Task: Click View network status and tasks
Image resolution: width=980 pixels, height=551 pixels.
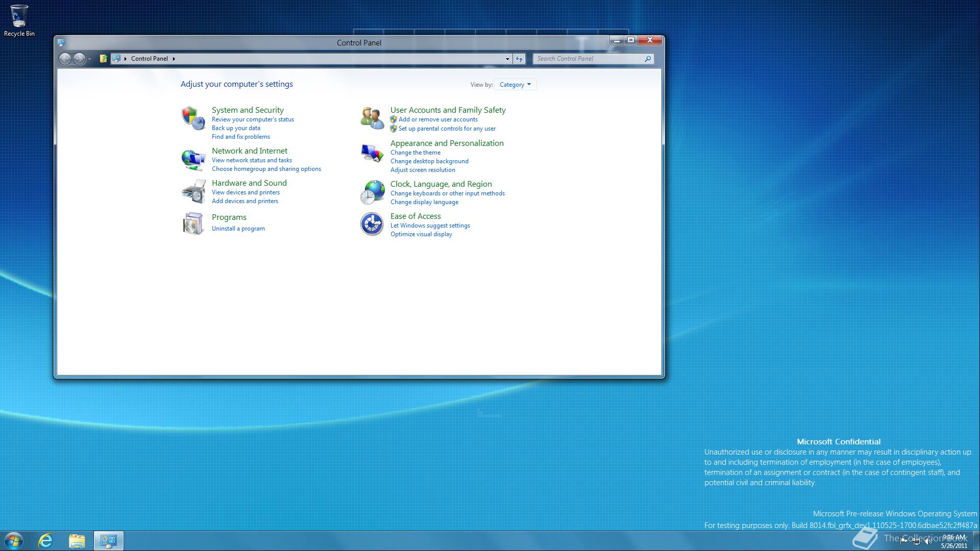Action: tap(252, 160)
